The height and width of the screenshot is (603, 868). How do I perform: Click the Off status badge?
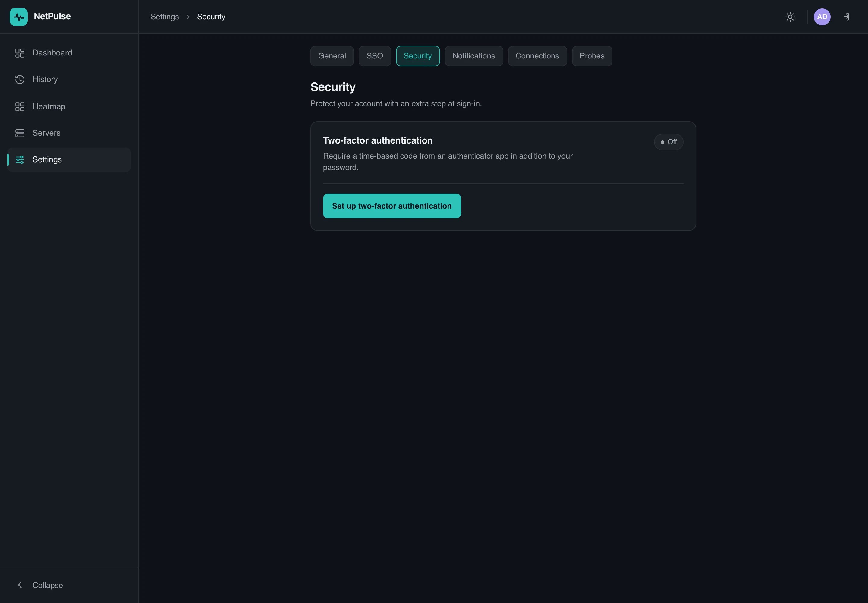(668, 142)
